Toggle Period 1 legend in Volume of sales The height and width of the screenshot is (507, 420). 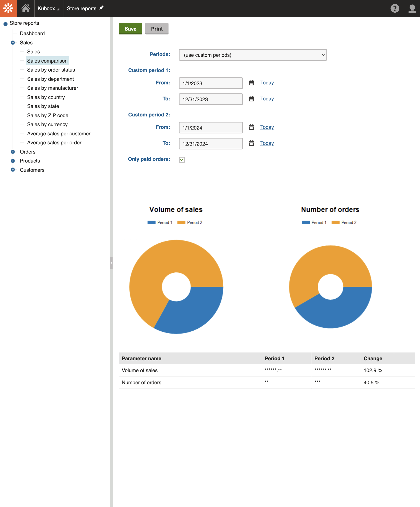tap(160, 222)
